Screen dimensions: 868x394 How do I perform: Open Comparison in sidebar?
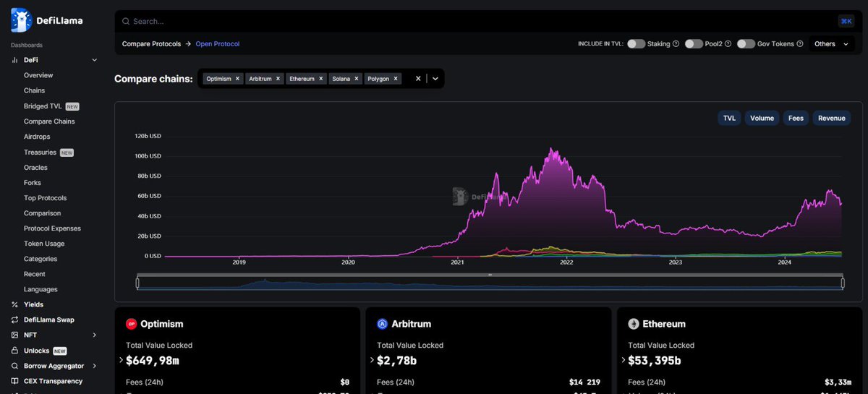tap(43, 213)
